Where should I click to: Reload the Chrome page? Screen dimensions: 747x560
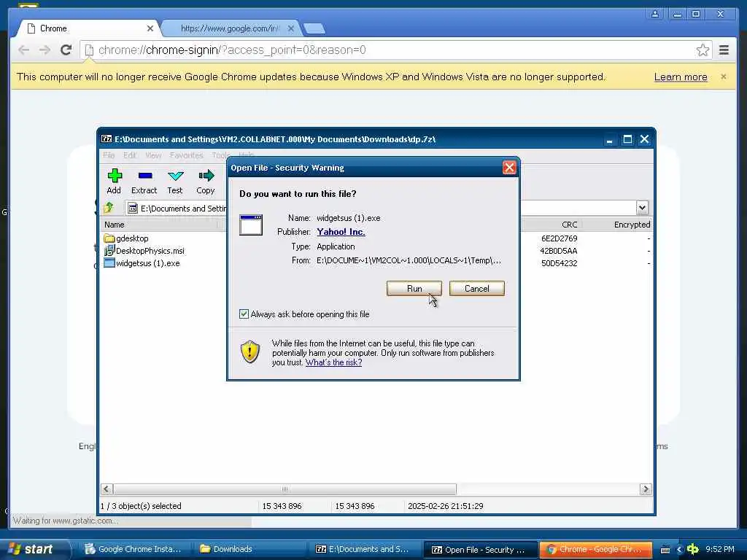point(66,50)
